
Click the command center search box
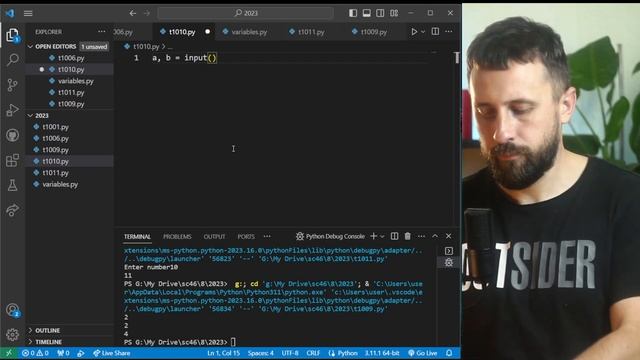click(x=246, y=13)
